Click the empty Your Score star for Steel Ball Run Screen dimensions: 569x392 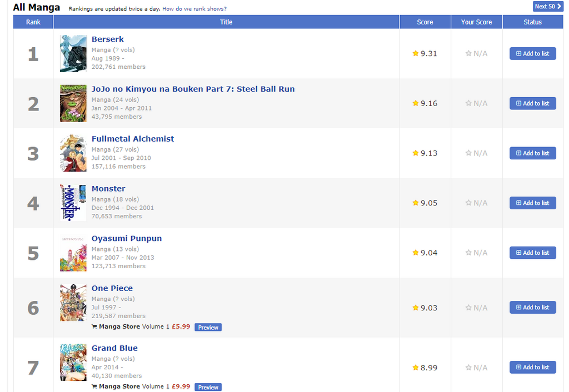coord(468,103)
